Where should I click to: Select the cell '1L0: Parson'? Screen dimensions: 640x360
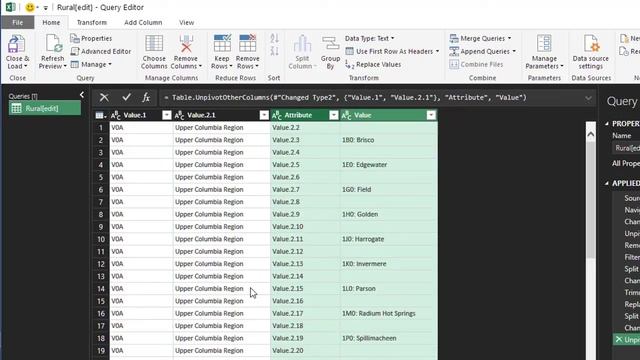point(389,289)
